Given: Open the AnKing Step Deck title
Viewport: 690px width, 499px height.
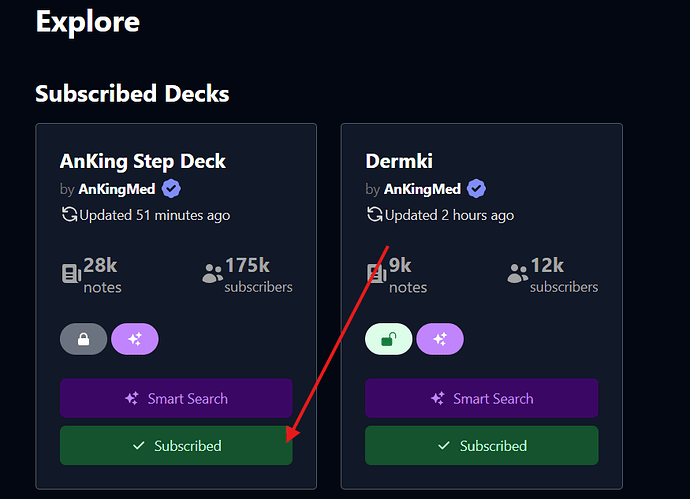Looking at the screenshot, I should click(x=143, y=161).
